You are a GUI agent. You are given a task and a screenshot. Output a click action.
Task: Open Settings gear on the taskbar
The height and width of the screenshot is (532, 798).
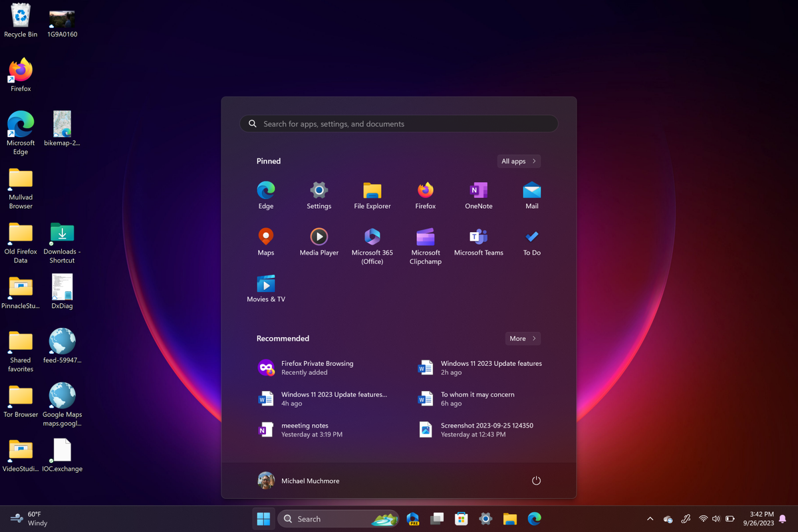point(485,519)
